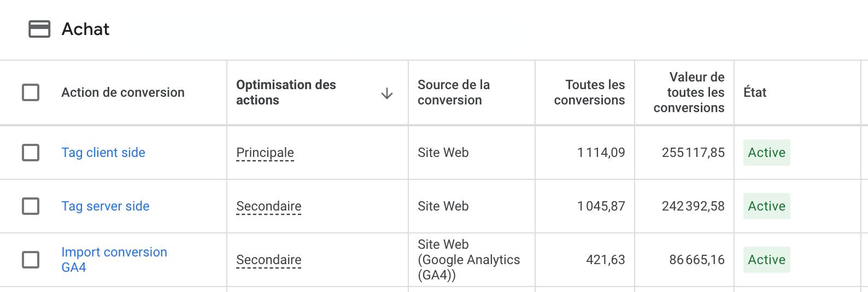Click the Source de la conversion header
The height and width of the screenshot is (292, 868).
tap(454, 92)
